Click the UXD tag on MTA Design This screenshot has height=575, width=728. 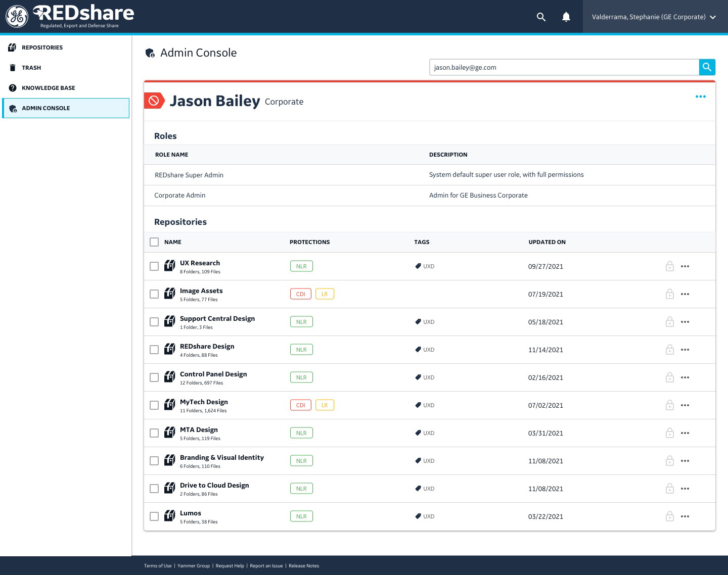(425, 433)
